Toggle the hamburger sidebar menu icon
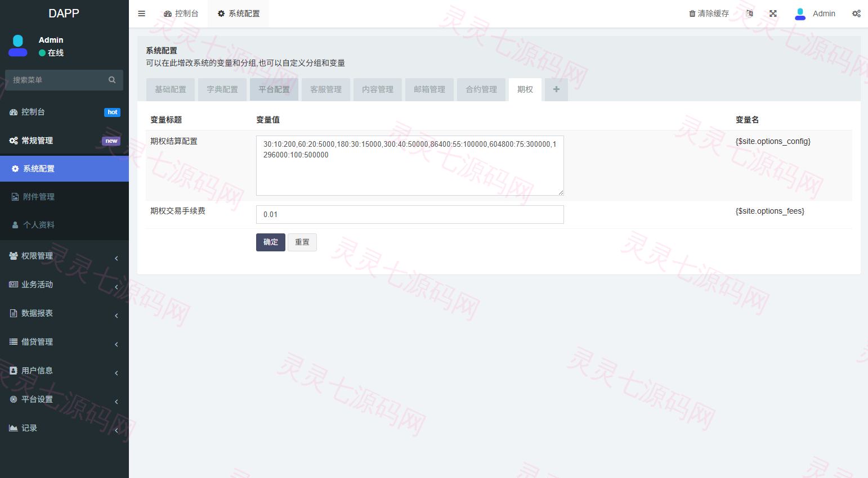The width and height of the screenshot is (868, 478). click(142, 13)
